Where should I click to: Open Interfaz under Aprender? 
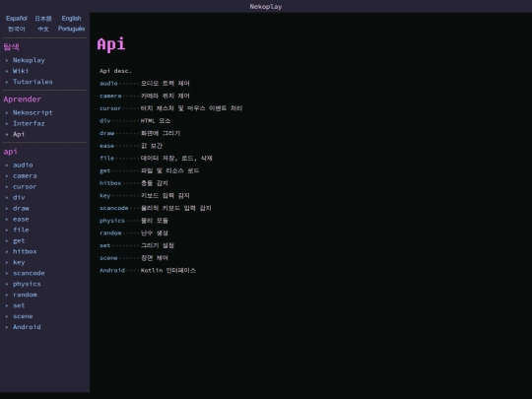29,123
